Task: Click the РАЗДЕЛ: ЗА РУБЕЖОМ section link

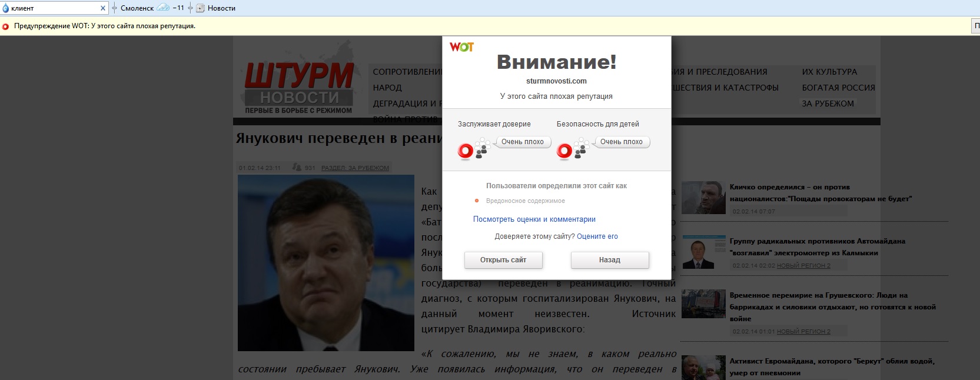Action: point(355,168)
